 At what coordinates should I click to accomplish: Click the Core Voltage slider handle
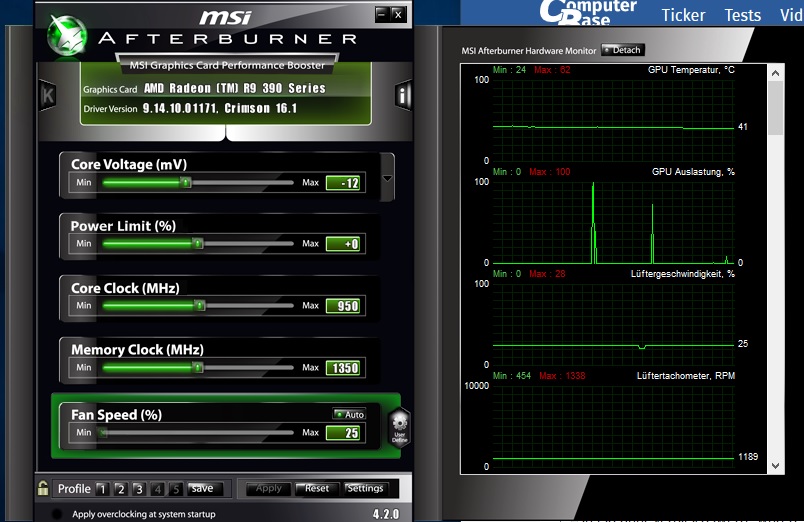[186, 182]
